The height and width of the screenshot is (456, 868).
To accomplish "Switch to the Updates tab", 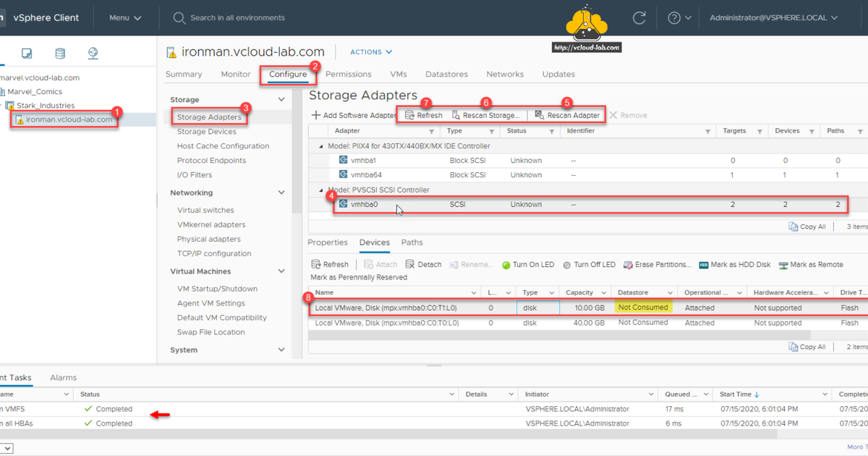I will (x=558, y=74).
